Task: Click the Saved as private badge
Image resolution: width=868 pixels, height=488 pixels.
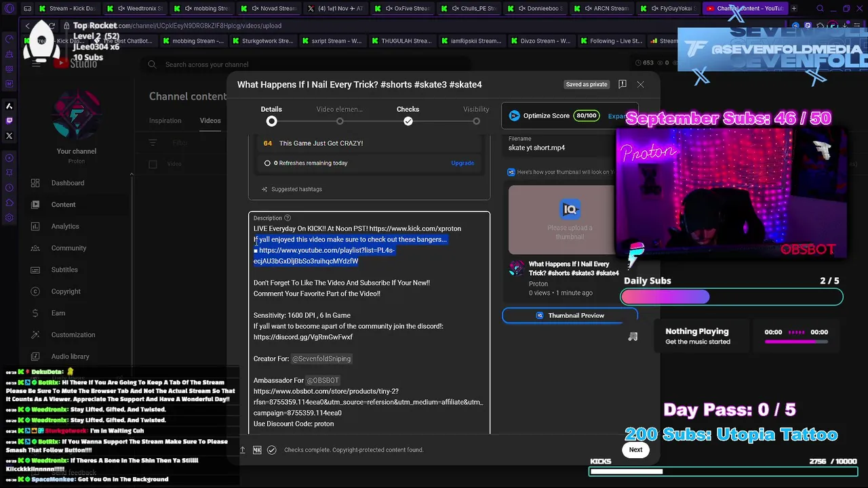Action: pyautogui.click(x=587, y=85)
